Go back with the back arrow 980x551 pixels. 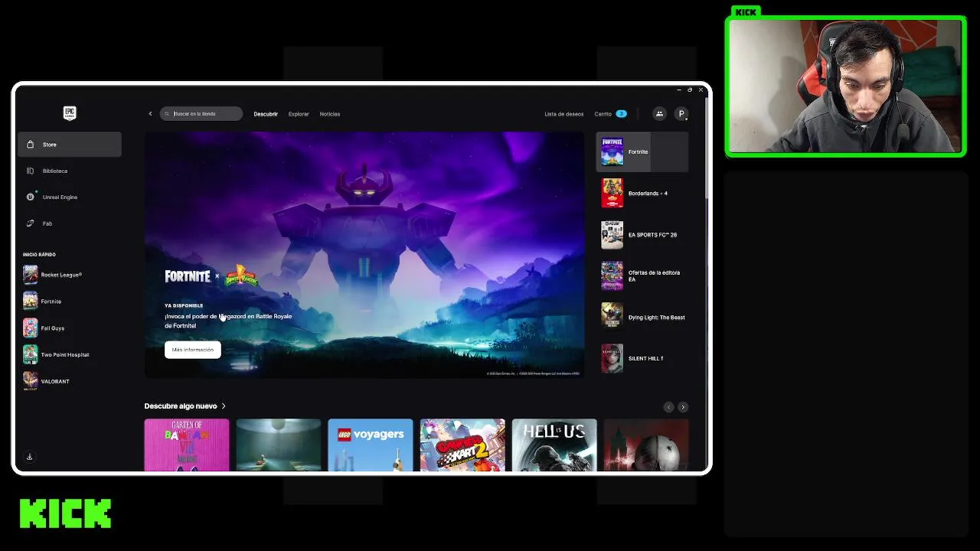coord(150,114)
